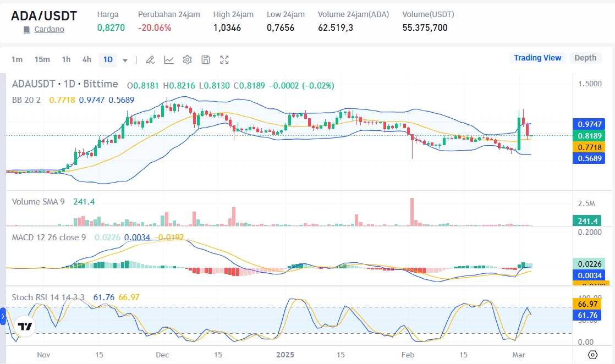Select the BB 20 2 indicator legend
615x364 pixels.
[x=26, y=100]
